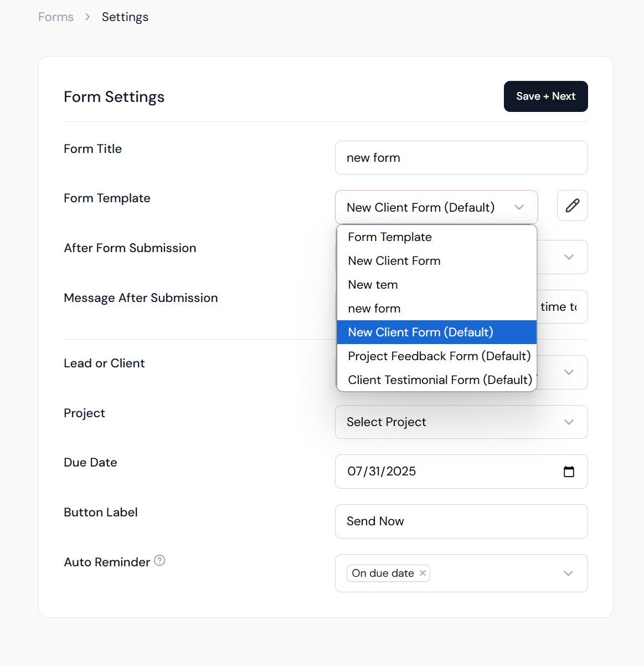Viewport: 644px width, 666px height.
Task: Click the 'Lead or Client' label
Action: click(104, 363)
